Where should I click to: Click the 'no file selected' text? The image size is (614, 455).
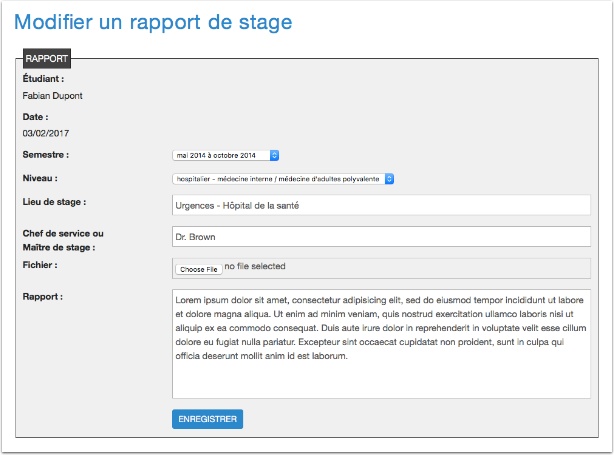click(255, 267)
